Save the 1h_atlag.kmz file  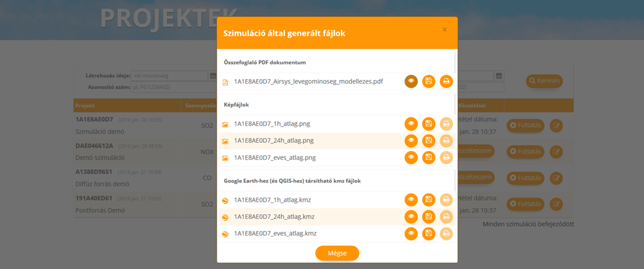[429, 200]
